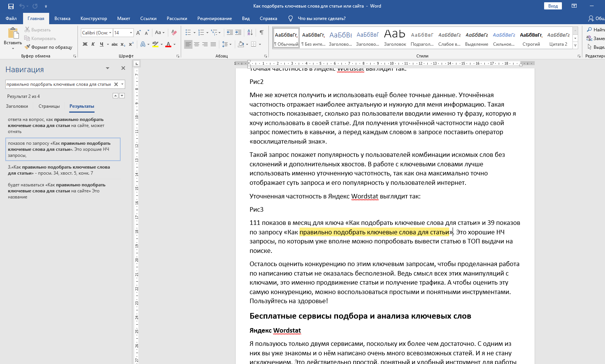Center-align the paragraph
The height and width of the screenshot is (364, 605).
(197, 44)
